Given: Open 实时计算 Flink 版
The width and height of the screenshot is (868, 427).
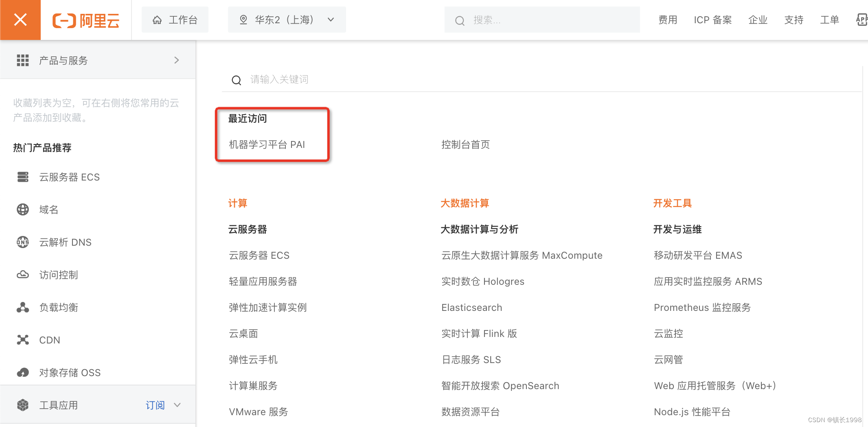Looking at the screenshot, I should (479, 334).
